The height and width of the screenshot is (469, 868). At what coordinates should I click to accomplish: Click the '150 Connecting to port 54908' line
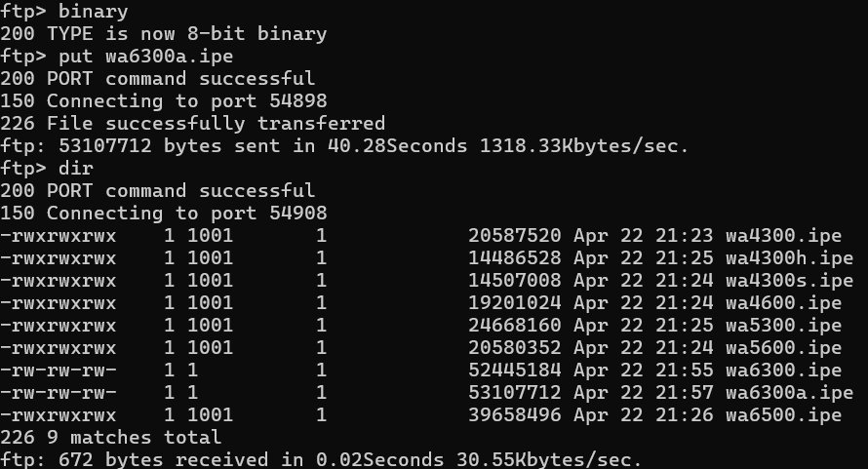pos(163,213)
